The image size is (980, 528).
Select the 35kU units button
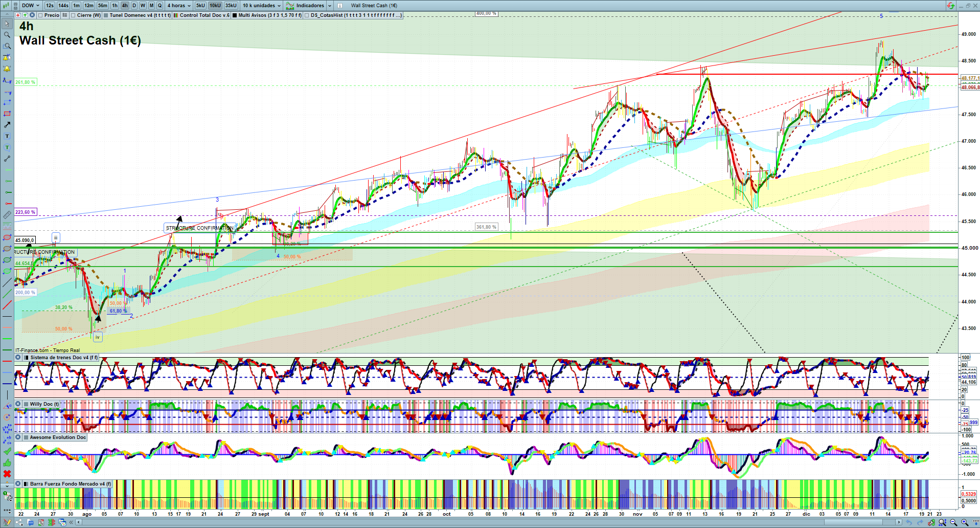231,6
